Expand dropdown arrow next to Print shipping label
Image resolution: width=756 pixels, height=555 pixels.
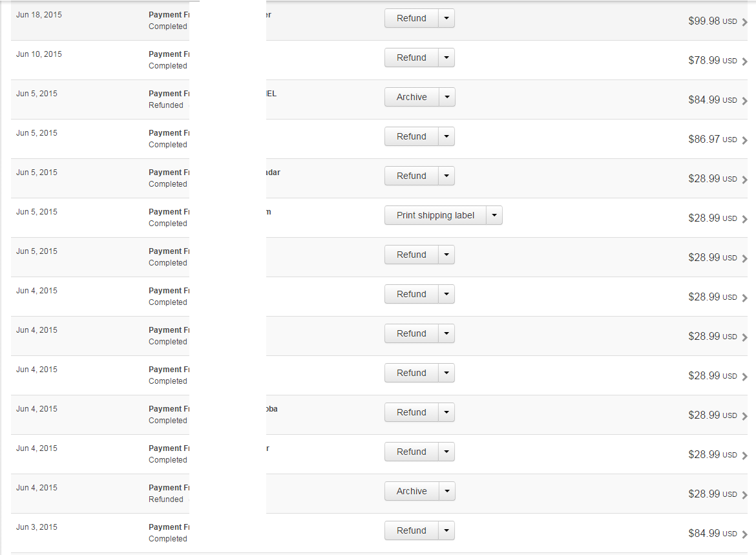coord(494,215)
